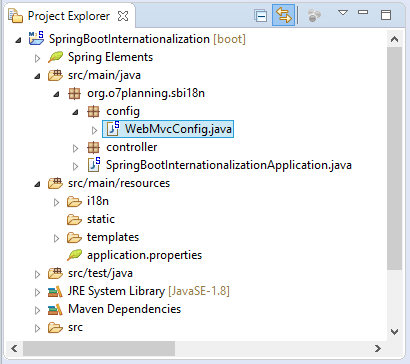Click the JRE System Library books icon

55,291
